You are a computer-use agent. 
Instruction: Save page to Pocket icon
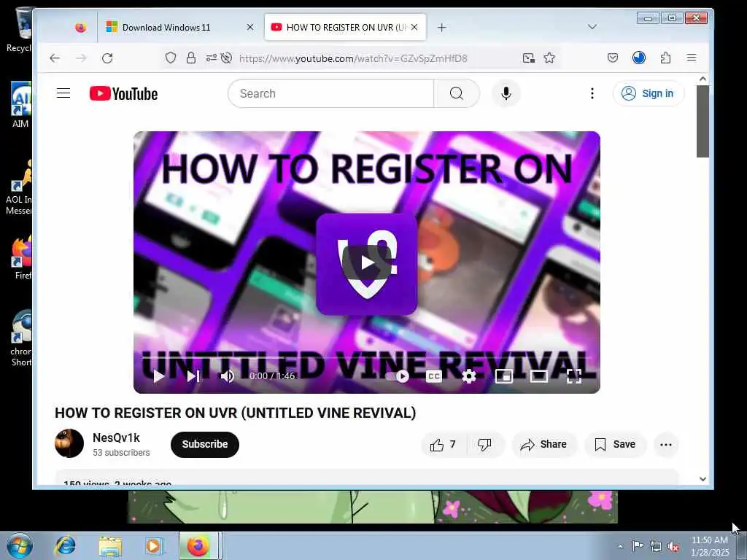pos(613,58)
